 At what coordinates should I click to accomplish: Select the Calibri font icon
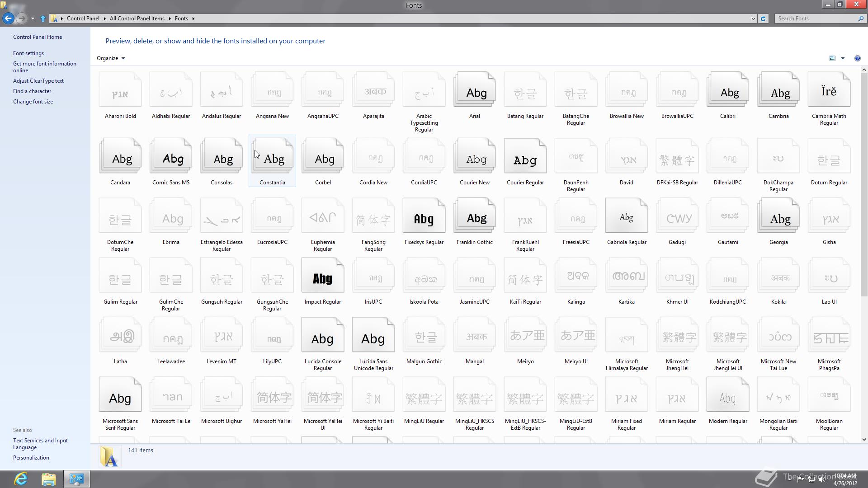728,89
